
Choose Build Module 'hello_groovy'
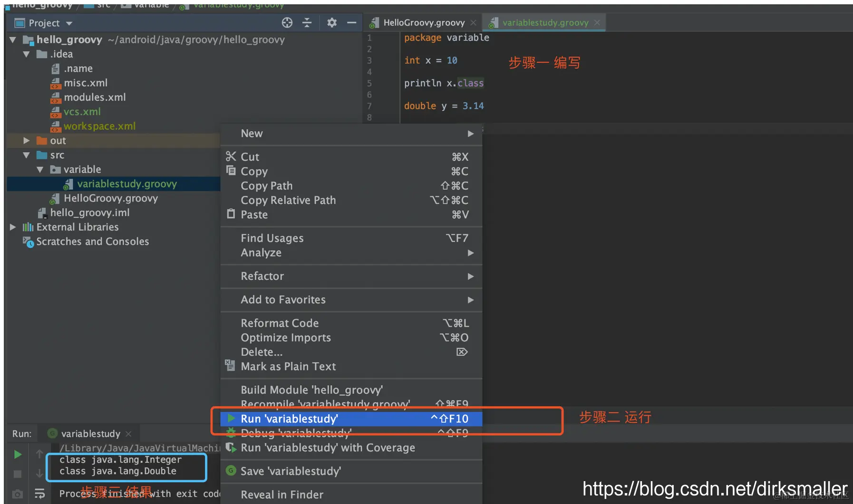[x=351, y=390]
